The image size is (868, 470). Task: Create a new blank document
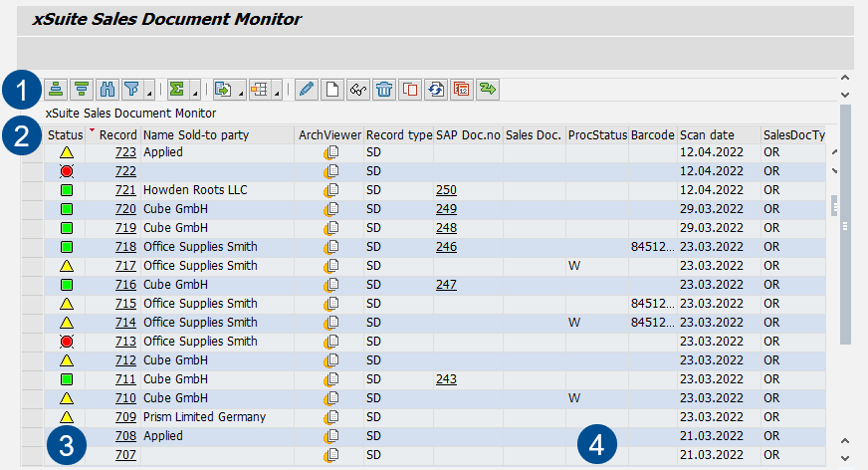332,90
